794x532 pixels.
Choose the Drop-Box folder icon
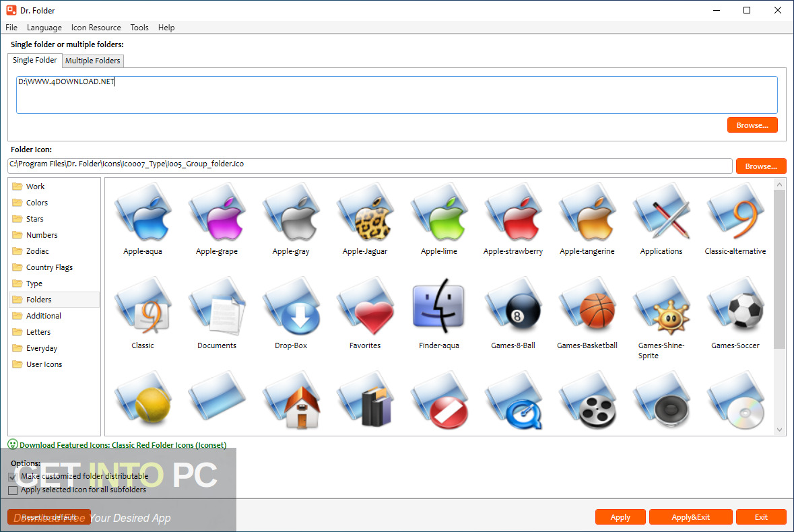coord(291,307)
